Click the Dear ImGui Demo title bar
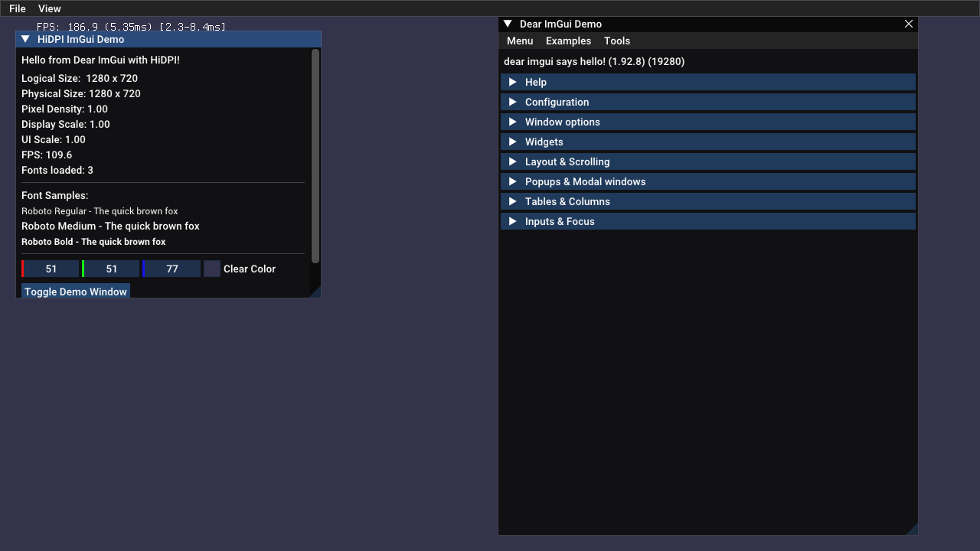Screen dimensions: 980x551 point(708,24)
